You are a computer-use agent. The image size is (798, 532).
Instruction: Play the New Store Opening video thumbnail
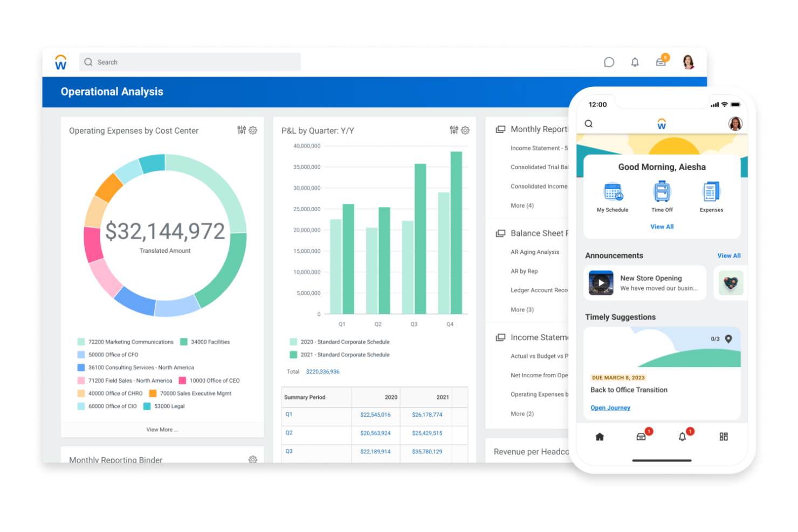click(601, 283)
